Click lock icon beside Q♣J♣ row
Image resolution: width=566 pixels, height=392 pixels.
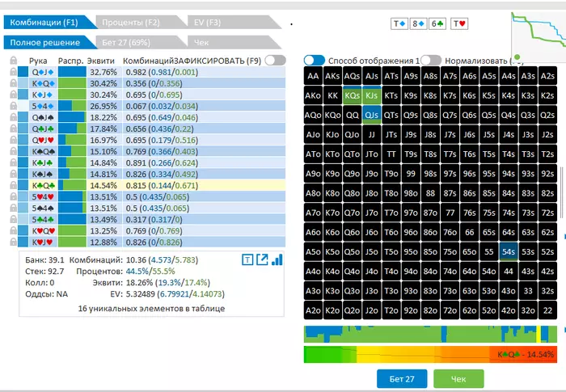13,129
